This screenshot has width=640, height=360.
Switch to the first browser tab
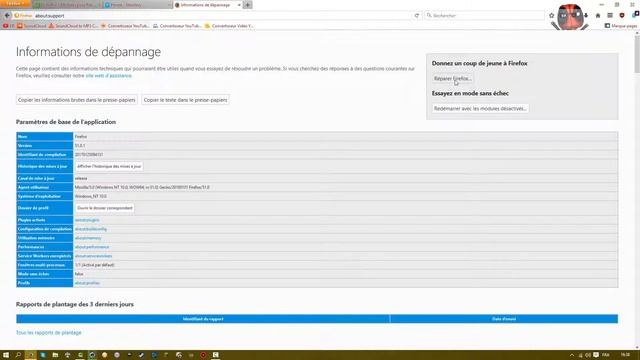click(x=67, y=5)
